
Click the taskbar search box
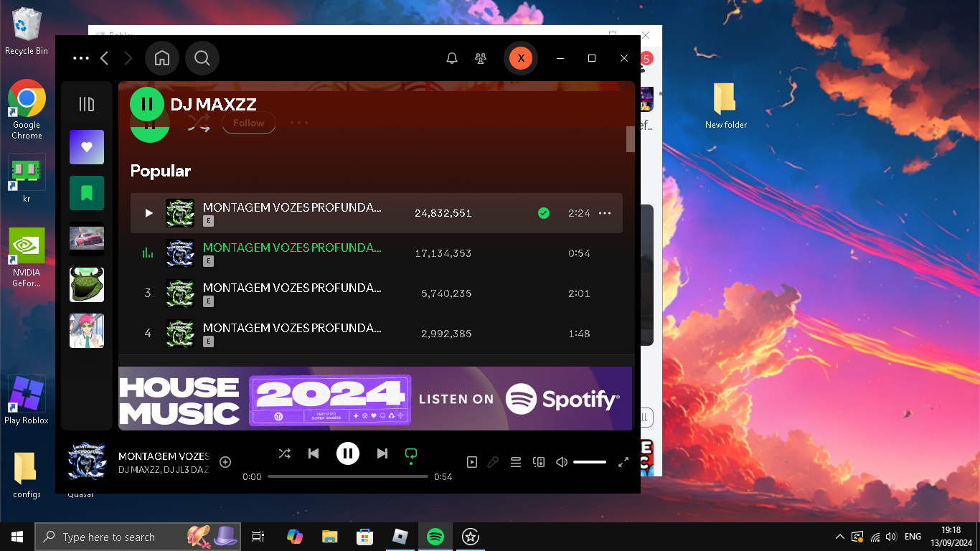tap(138, 537)
